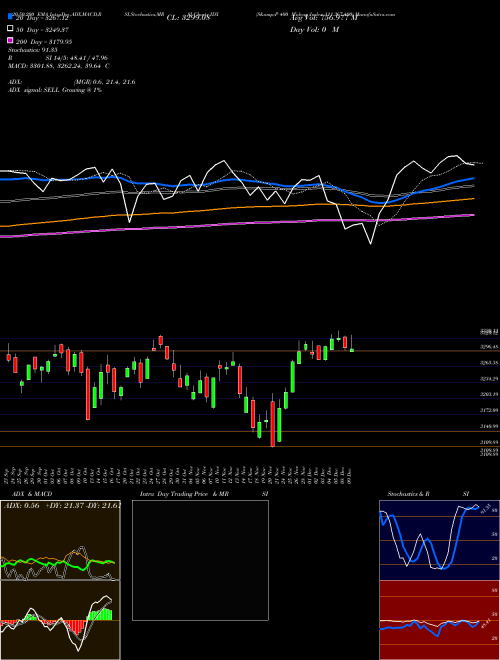
Task: Click the blue 20 Day legend swatch
Action: [10, 16]
